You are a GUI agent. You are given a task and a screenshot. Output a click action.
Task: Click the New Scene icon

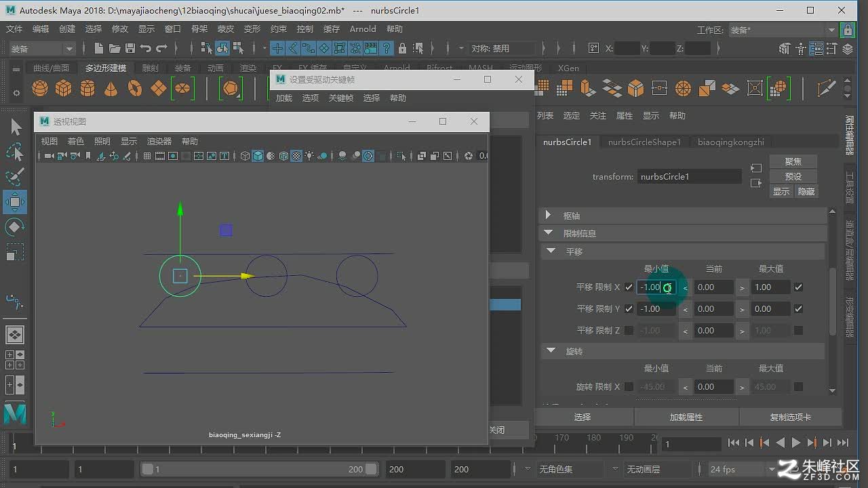99,48
